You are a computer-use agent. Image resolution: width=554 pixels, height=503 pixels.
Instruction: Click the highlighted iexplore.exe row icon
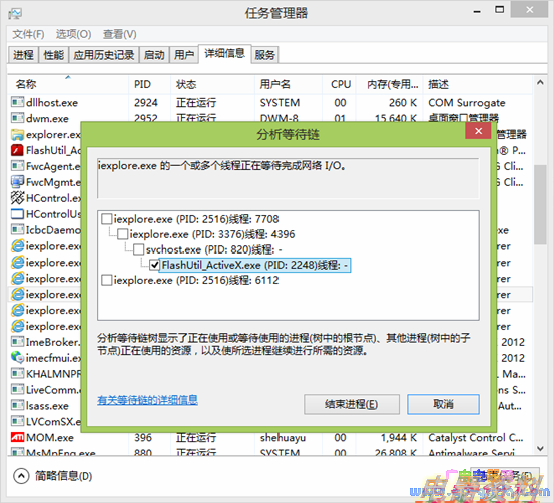17,294
